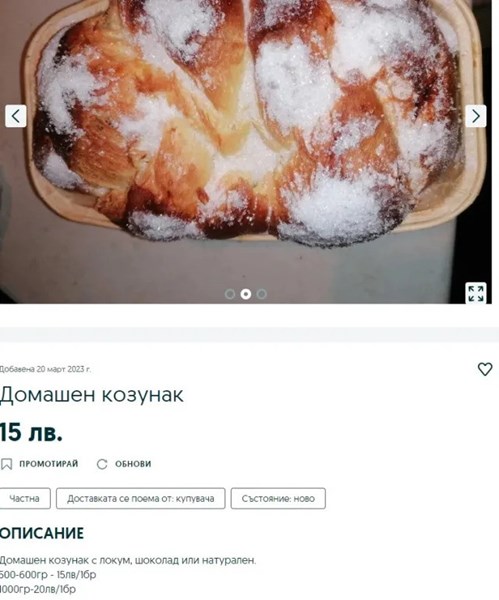Viewport: 499px width, 600px height.
Task: Click the Домашен козунак listing title
Action: tap(91, 395)
